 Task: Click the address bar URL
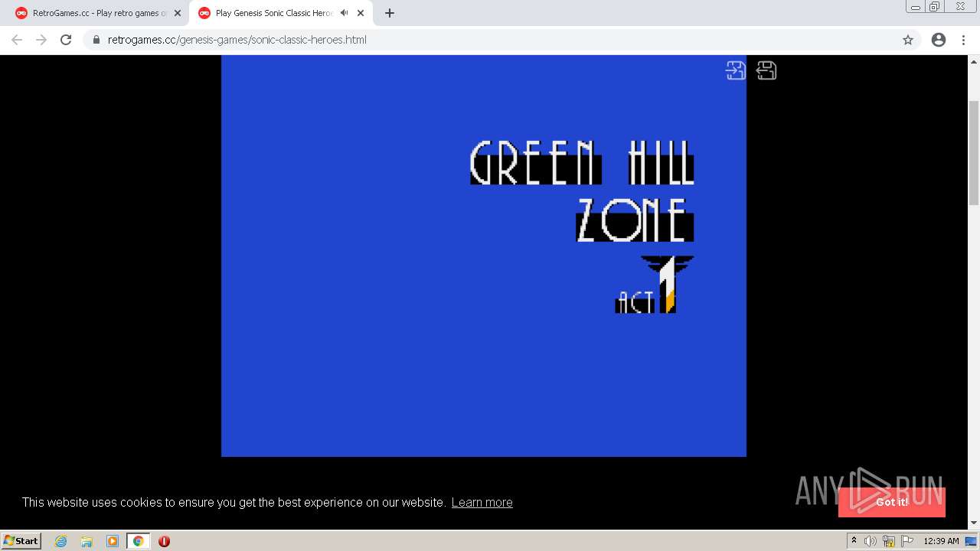(x=237, y=40)
